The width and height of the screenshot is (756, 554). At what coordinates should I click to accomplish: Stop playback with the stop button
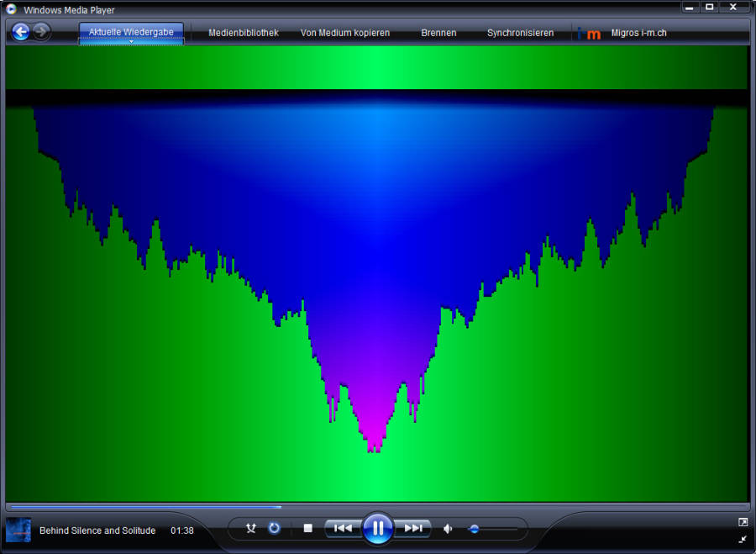(x=307, y=529)
